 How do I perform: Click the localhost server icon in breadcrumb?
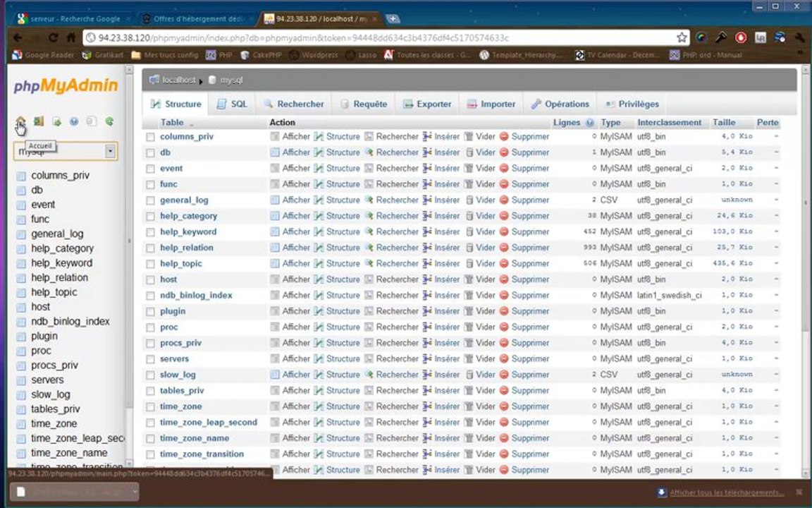tap(154, 80)
